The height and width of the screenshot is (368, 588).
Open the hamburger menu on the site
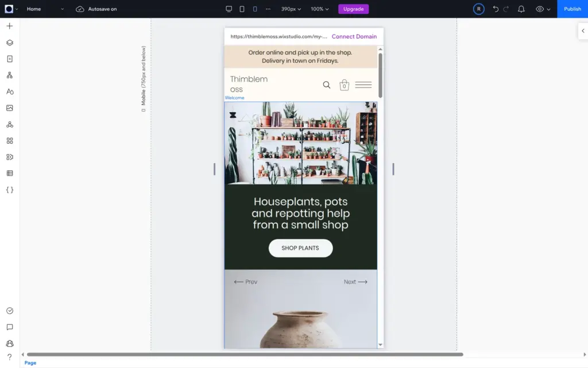[x=363, y=85]
